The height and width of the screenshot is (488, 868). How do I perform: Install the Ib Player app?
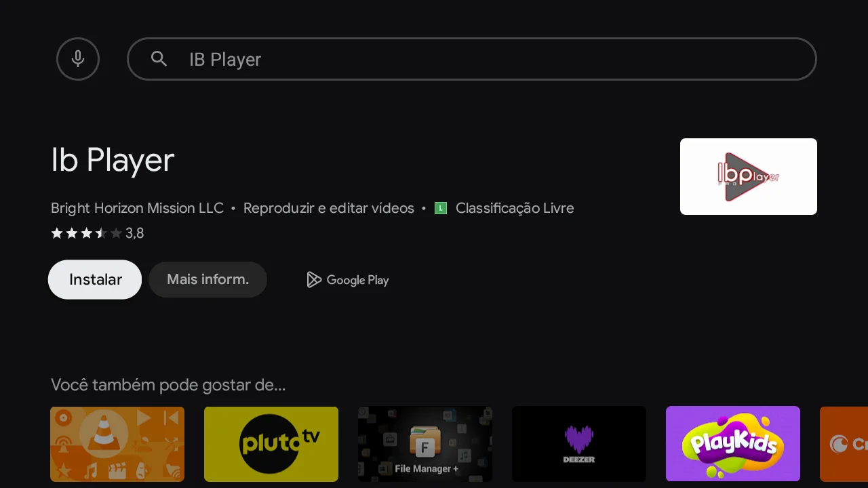point(95,279)
